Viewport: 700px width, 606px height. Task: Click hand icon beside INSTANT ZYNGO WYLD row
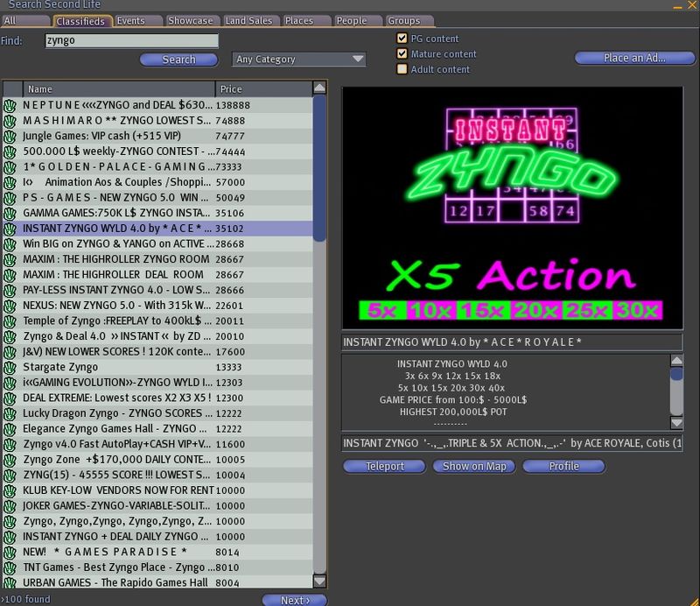tap(10, 229)
